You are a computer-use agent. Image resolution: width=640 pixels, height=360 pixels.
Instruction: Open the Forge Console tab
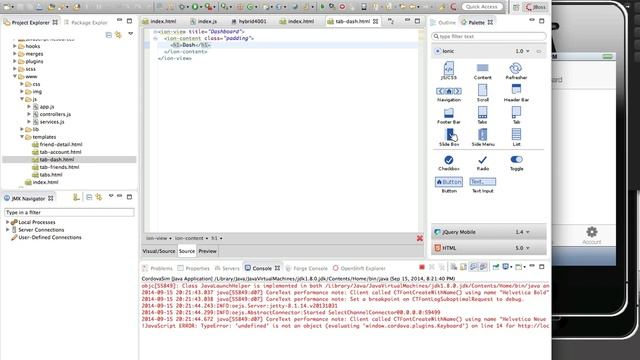(307, 268)
